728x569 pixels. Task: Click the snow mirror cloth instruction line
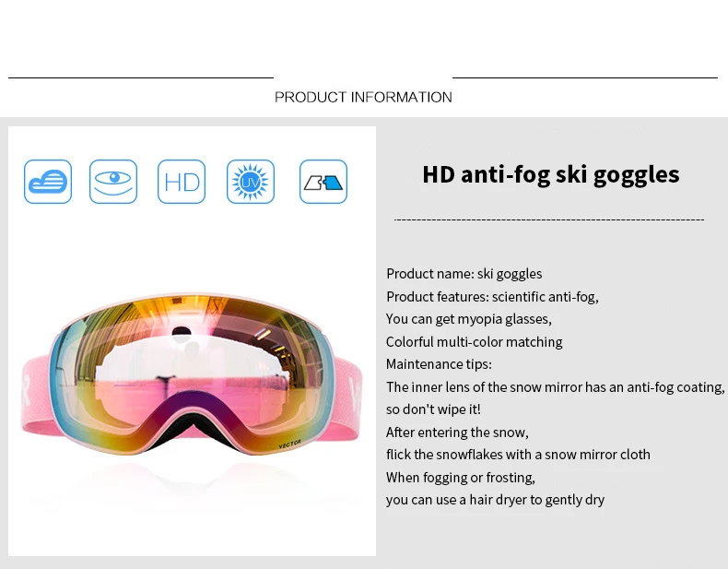[x=518, y=455]
